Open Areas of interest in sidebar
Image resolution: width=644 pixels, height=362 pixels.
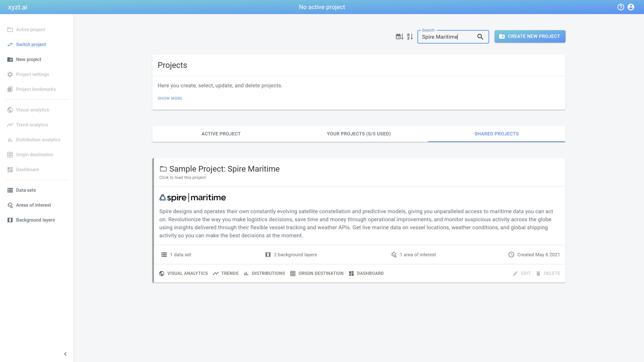point(33,205)
